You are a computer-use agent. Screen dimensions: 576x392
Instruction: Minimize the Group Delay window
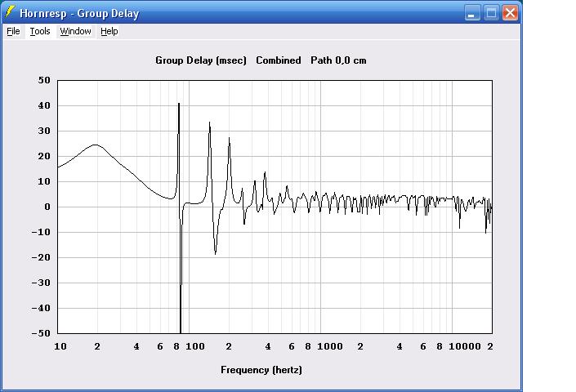click(472, 13)
